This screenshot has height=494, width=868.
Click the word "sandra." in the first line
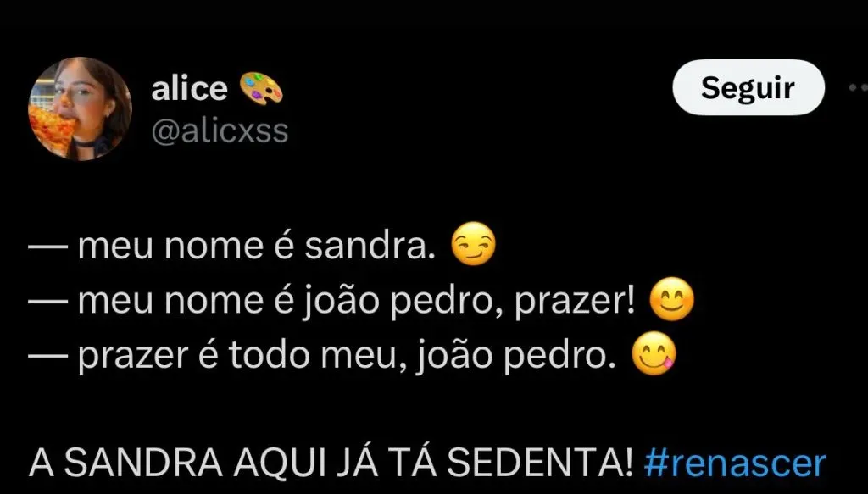(x=366, y=245)
